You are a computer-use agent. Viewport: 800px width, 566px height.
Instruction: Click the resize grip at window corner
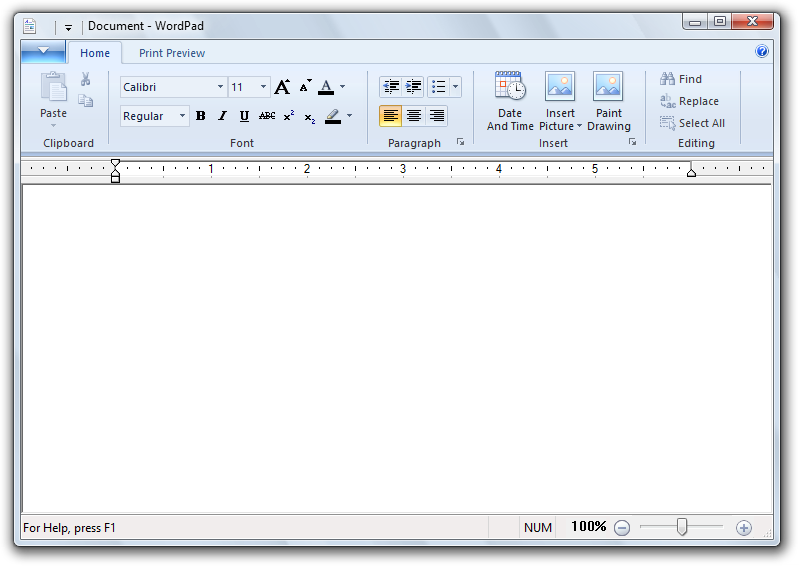[767, 533]
